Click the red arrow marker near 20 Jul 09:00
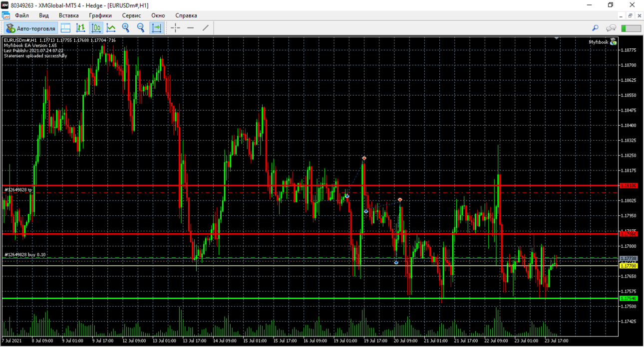Image resolution: width=644 pixels, height=347 pixels. pos(400,200)
